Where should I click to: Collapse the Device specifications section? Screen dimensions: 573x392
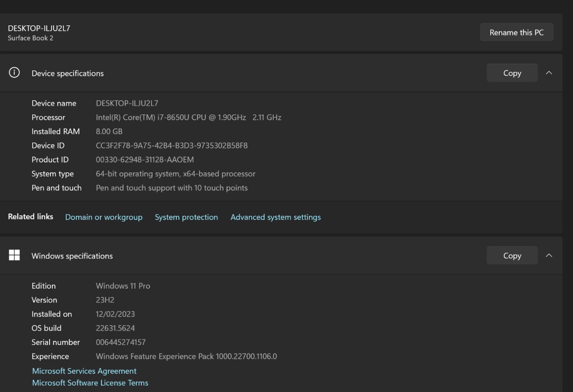coord(549,73)
